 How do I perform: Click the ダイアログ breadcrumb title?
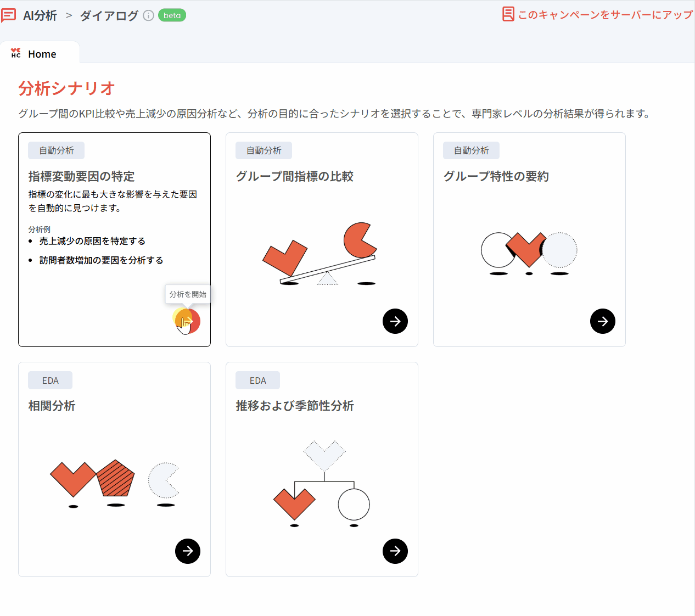[x=109, y=15]
